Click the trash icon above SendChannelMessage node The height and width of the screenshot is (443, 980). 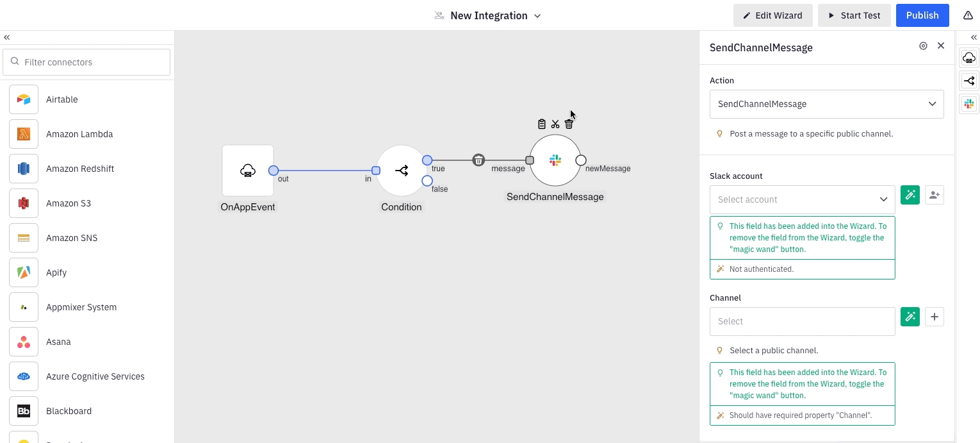pos(569,124)
